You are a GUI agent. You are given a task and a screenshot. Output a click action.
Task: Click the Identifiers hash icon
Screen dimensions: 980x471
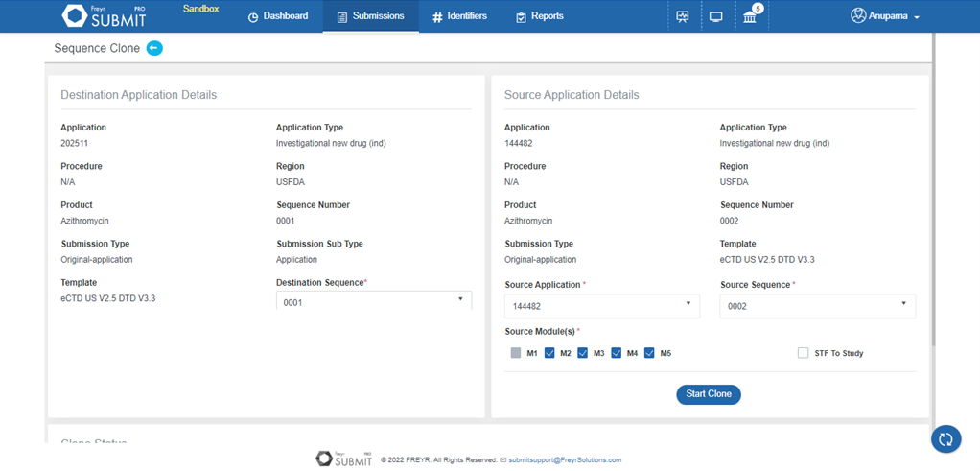(437, 17)
